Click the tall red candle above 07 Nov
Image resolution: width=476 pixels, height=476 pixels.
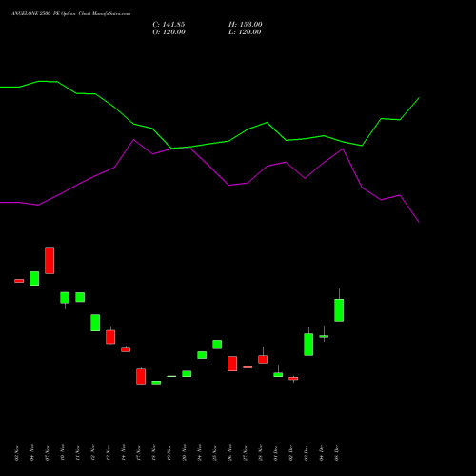[50, 260]
